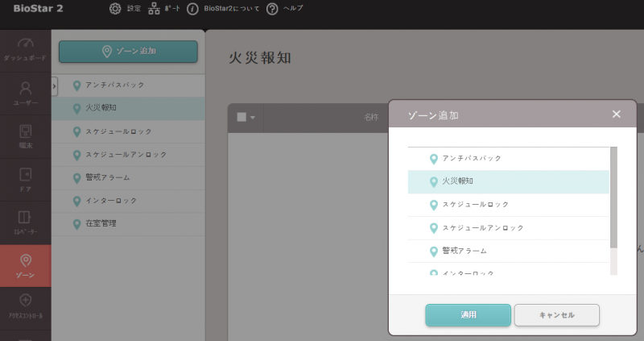The width and height of the screenshot is (644, 341).
Task: Click the 適用 apply button
Action: (x=468, y=314)
